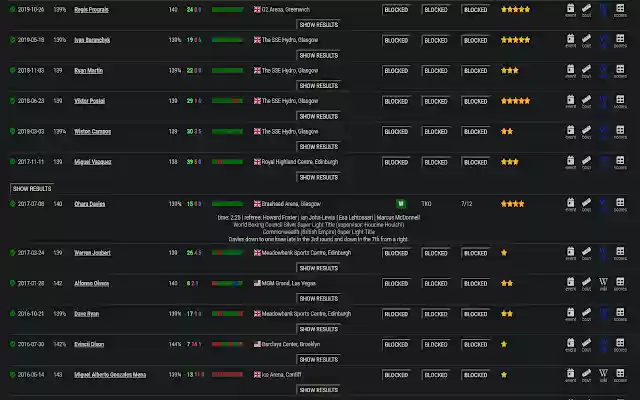Open bout icon in Viktor Postol row
The width and height of the screenshot is (640, 400).
(x=587, y=101)
